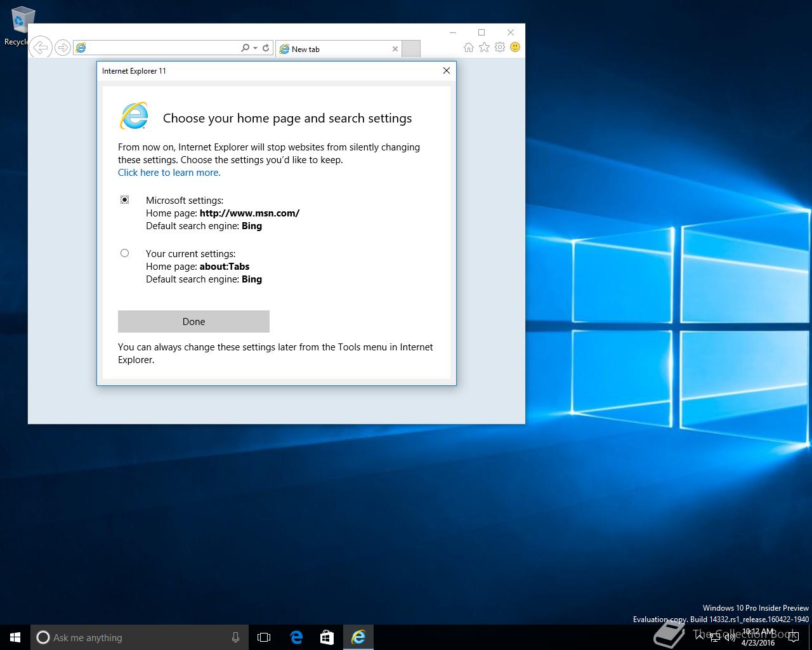Click the Cortana 'Ask me anything' search box
The height and width of the screenshot is (650, 812).
pyautogui.click(x=139, y=637)
